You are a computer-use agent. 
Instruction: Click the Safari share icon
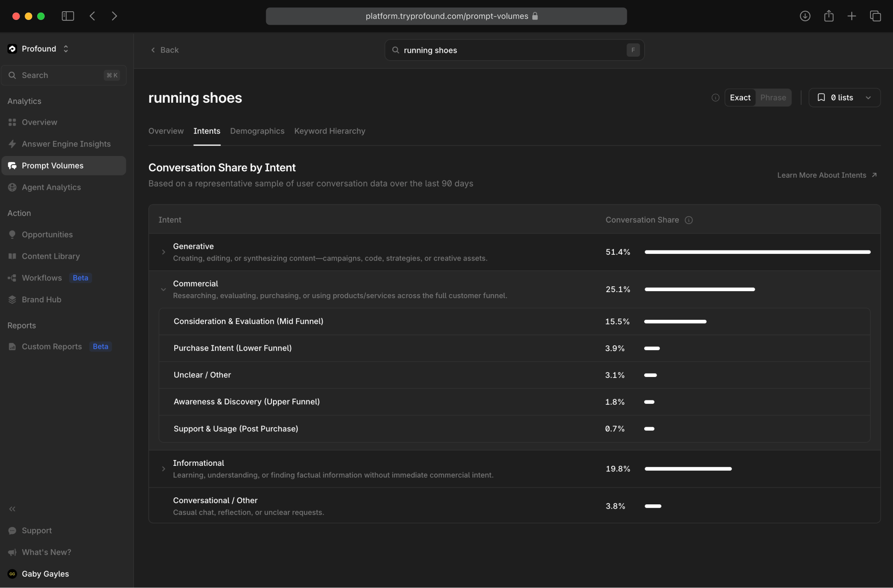point(828,16)
